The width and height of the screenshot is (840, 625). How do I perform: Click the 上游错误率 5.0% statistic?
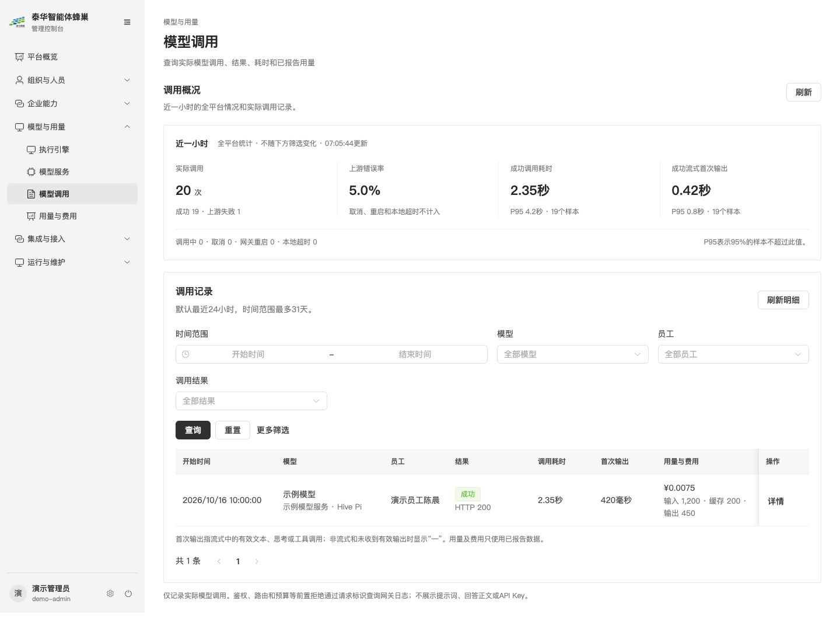click(365, 190)
